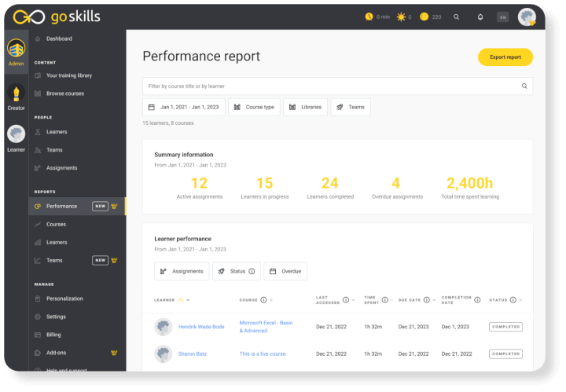The height and width of the screenshot is (392, 566).
Task: Expand the Course type filter
Action: point(254,107)
